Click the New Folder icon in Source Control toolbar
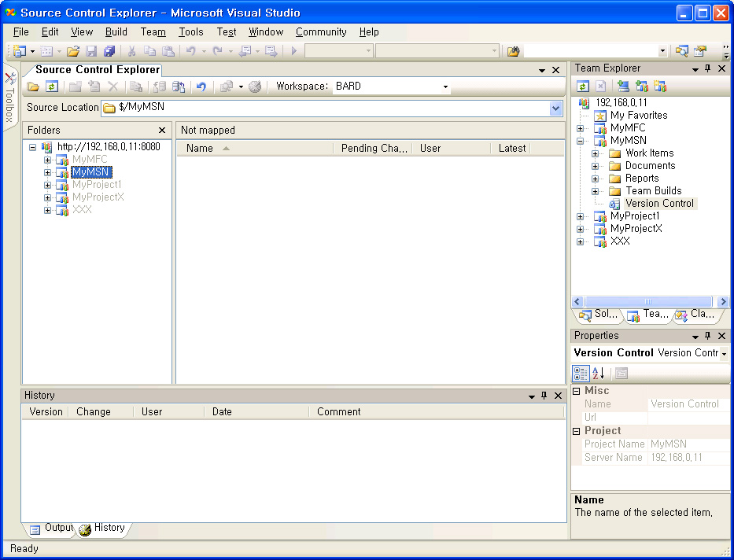The image size is (734, 560). [x=76, y=87]
